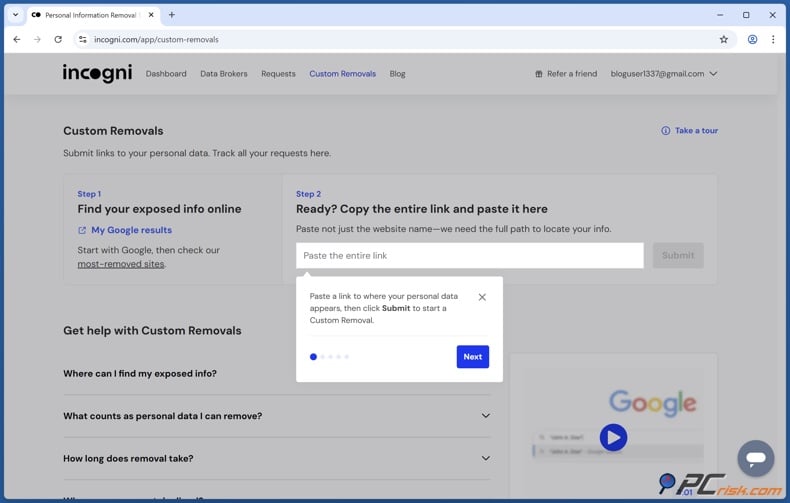Reload the page
The height and width of the screenshot is (503, 790).
(58, 40)
